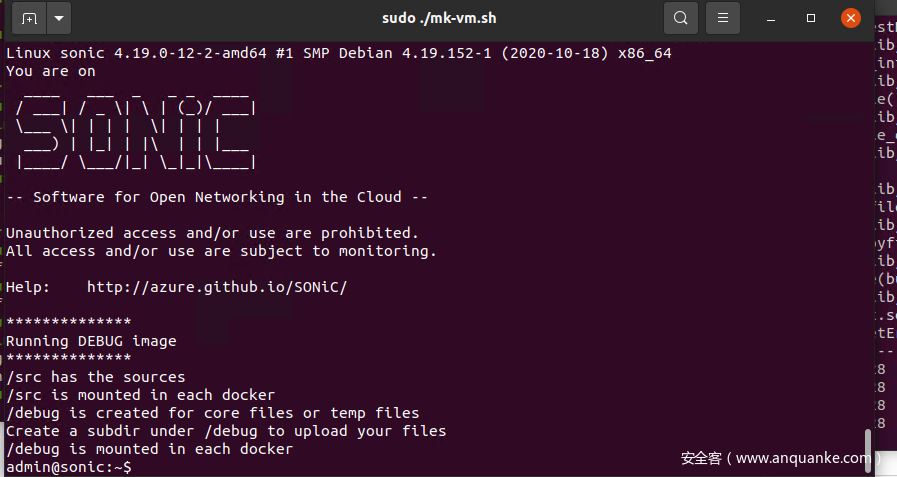
Task: Open the terminal search tool
Action: 680,18
